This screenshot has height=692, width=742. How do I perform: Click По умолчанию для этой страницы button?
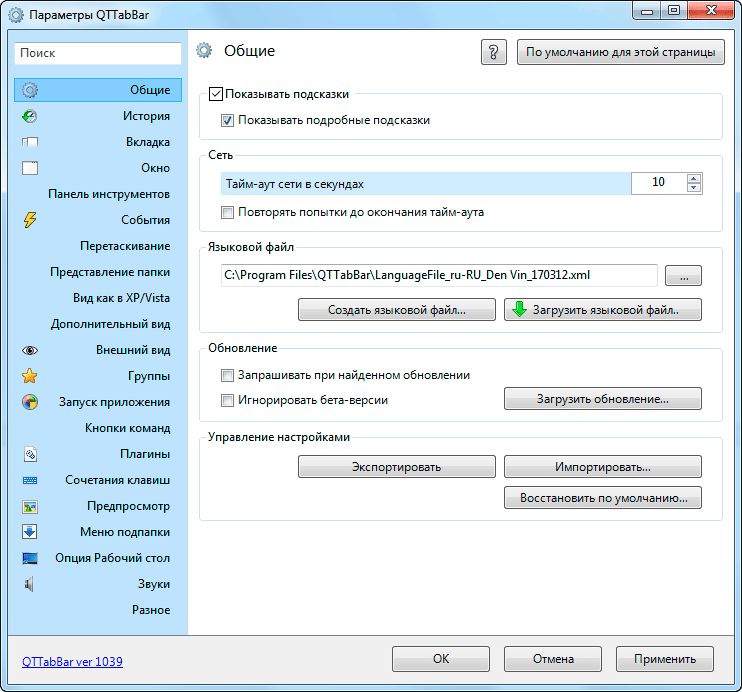click(620, 52)
